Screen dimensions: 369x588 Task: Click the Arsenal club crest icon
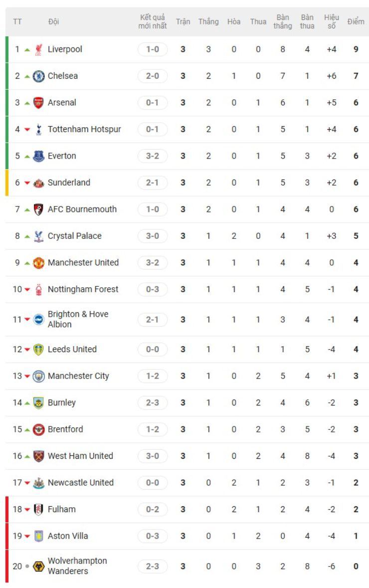pyautogui.click(x=38, y=103)
